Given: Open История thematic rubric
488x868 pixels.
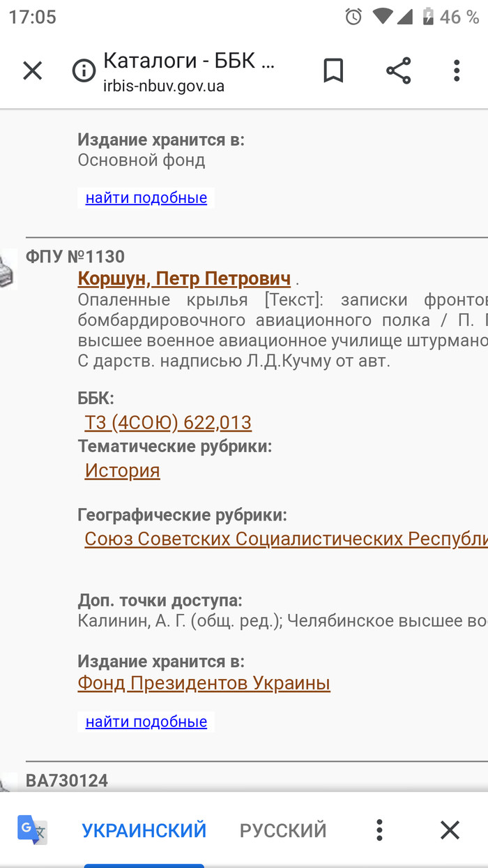Looking at the screenshot, I should point(123,471).
